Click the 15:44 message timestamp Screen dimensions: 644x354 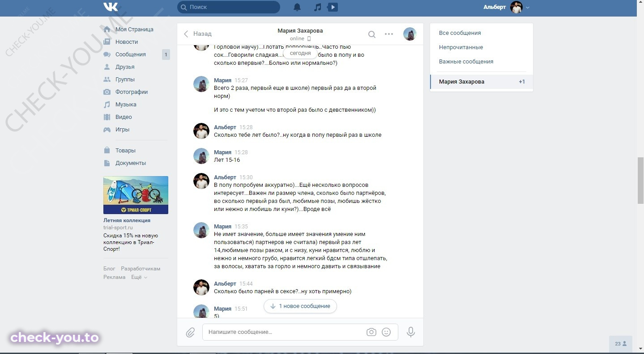(x=246, y=284)
